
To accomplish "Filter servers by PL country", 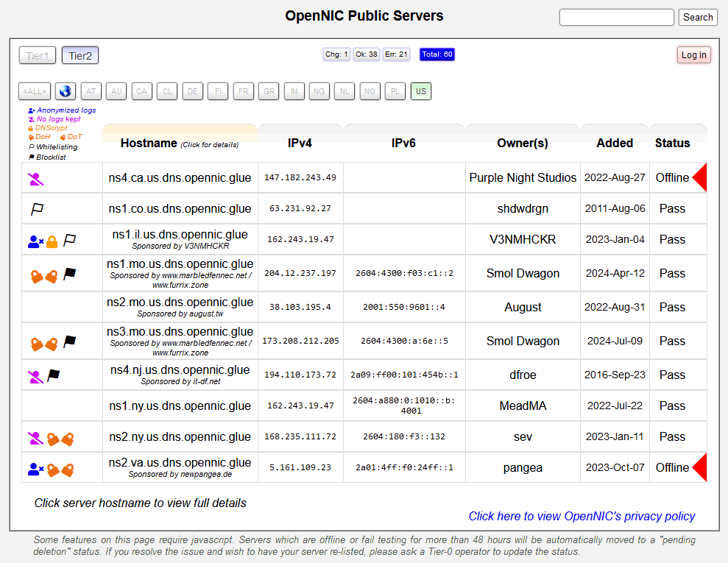I will pyautogui.click(x=395, y=91).
